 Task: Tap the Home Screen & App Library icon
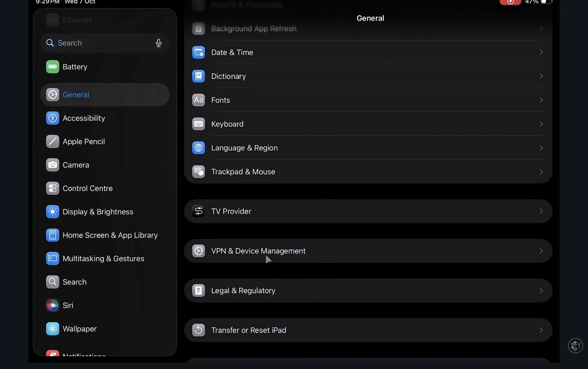(52, 235)
